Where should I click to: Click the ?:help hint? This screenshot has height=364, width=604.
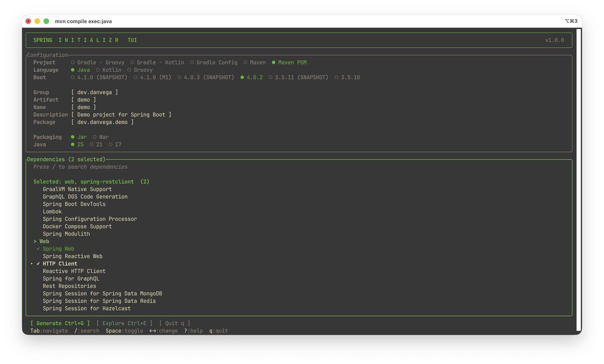coord(193,331)
